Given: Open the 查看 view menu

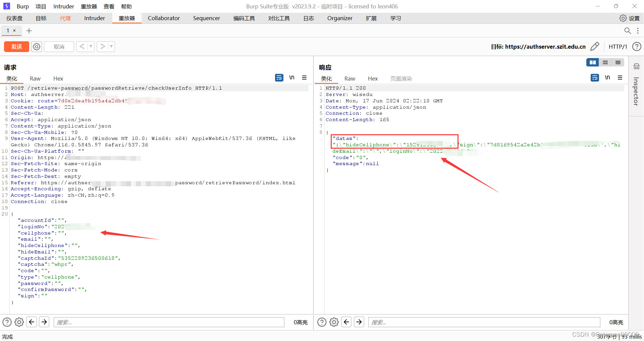Looking at the screenshot, I should click(x=109, y=6).
